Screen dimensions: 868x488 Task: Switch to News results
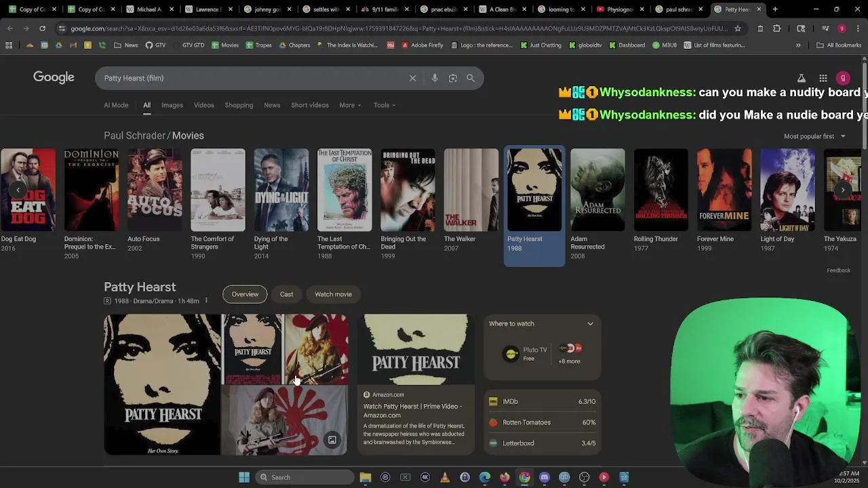click(x=272, y=105)
